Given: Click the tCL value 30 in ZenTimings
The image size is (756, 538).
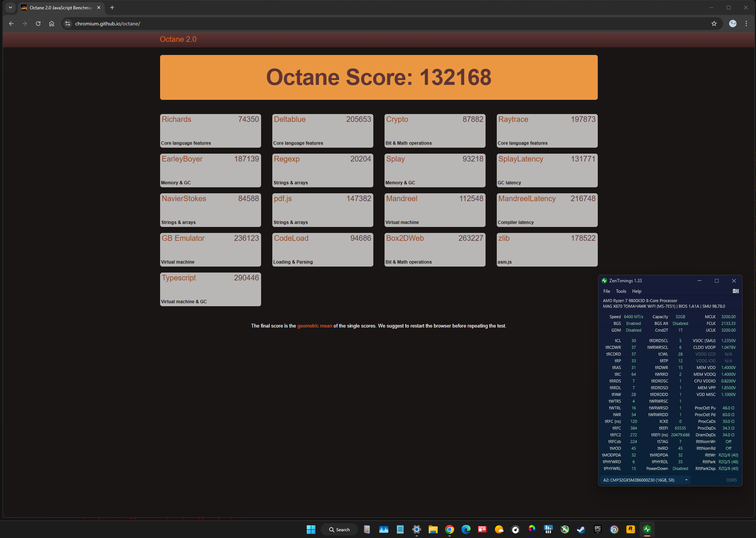Looking at the screenshot, I should pos(633,341).
